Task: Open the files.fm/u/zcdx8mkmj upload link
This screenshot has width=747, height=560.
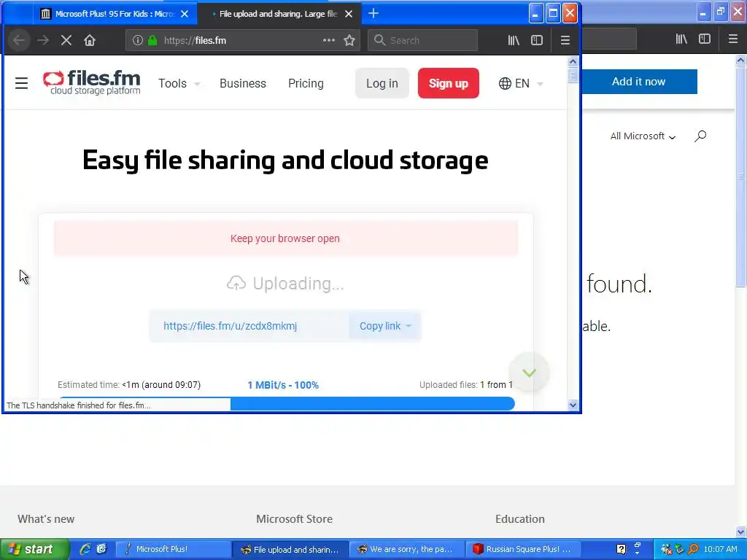Action: pos(230,326)
